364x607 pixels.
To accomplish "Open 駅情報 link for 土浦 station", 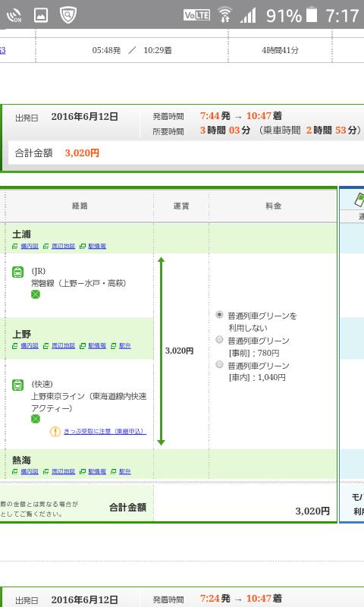I will tap(97, 246).
